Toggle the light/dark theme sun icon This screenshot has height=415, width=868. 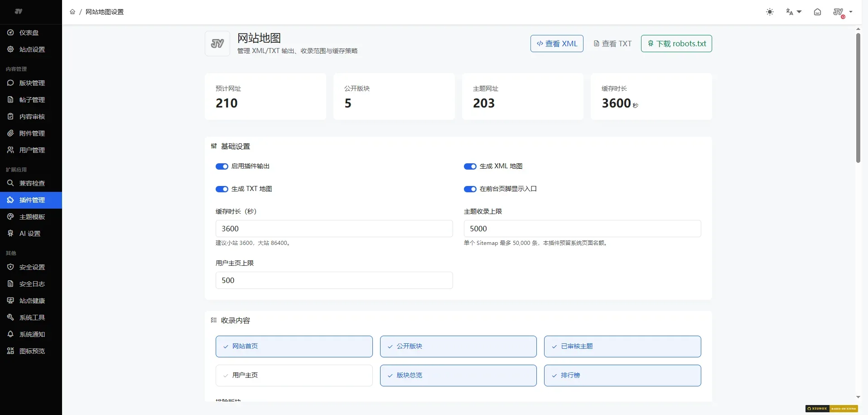click(x=770, y=12)
